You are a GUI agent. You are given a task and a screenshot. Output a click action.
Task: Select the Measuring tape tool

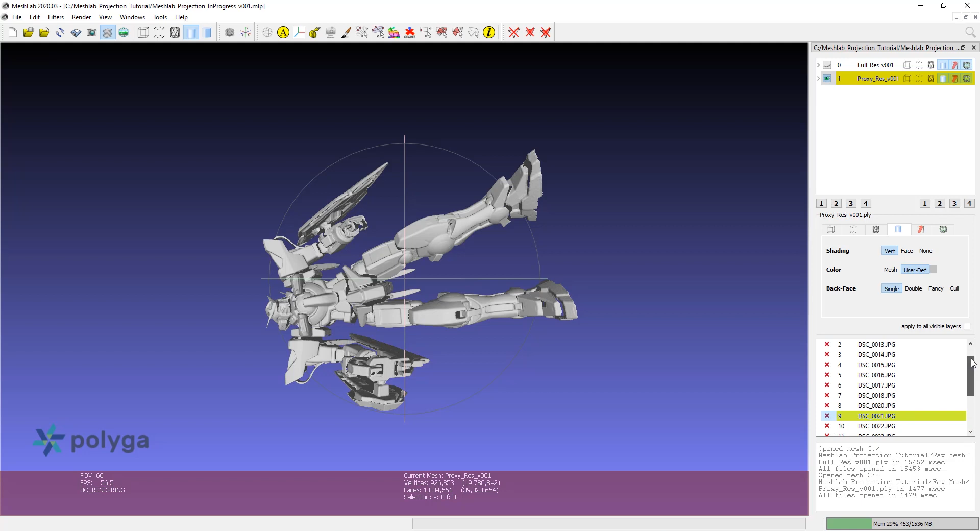click(x=315, y=33)
